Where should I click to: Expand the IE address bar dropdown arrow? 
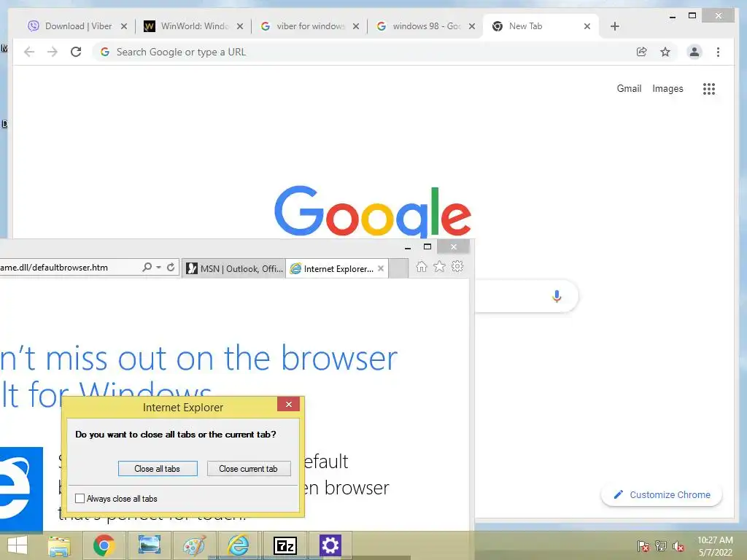pyautogui.click(x=158, y=268)
